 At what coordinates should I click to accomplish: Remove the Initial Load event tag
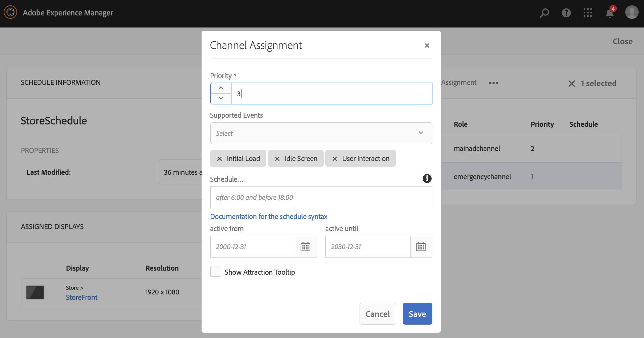tap(219, 159)
